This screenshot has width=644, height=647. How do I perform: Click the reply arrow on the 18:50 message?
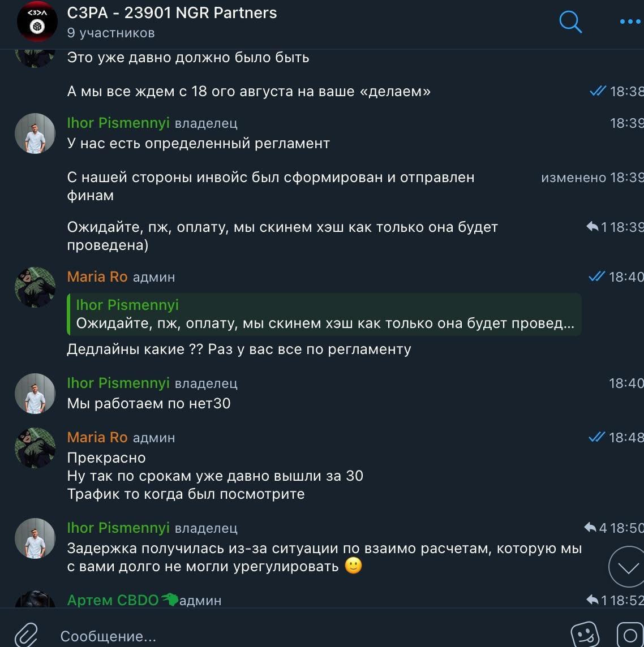click(591, 528)
